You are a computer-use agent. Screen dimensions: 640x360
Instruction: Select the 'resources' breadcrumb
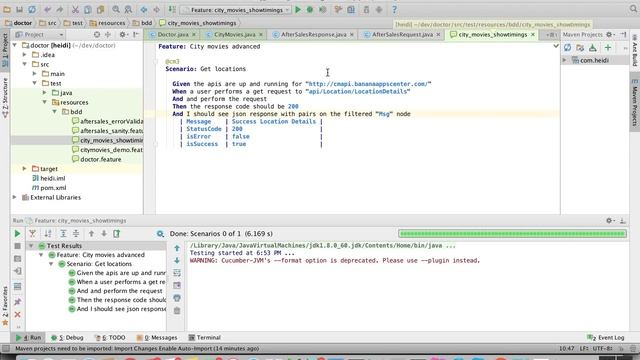coord(107,23)
